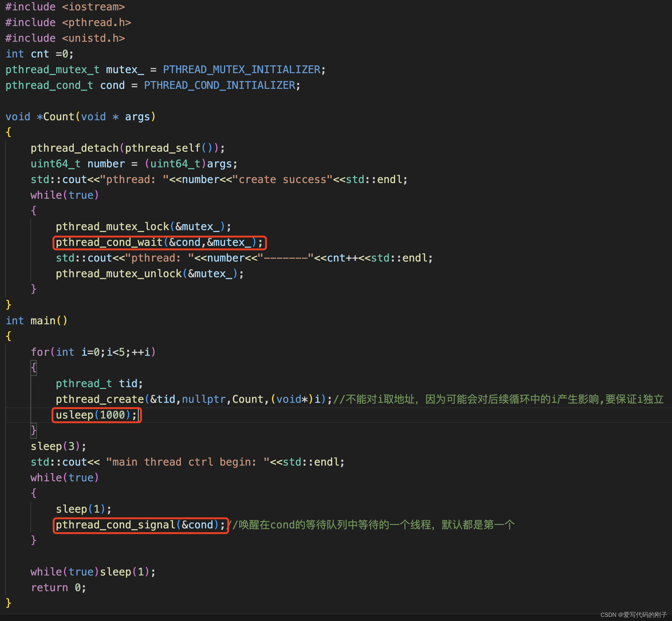Click the return 0 statement
The image size is (672, 621).
click(58, 587)
